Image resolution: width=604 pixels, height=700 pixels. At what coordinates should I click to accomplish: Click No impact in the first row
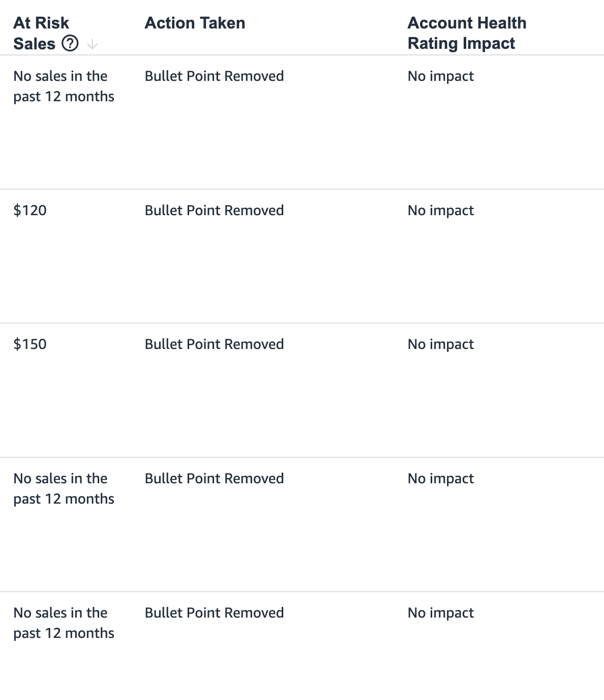pyautogui.click(x=440, y=76)
